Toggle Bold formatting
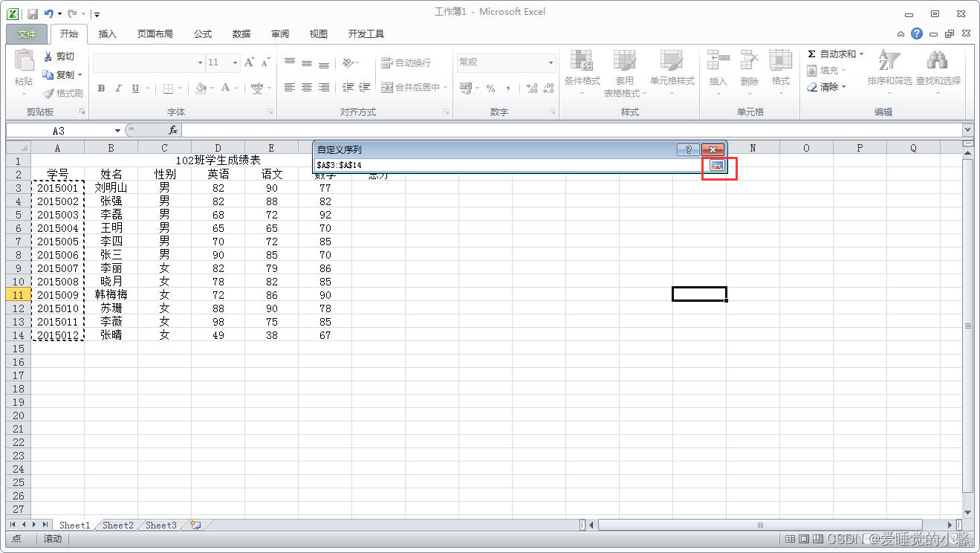This screenshot has width=980, height=553. pos(102,88)
